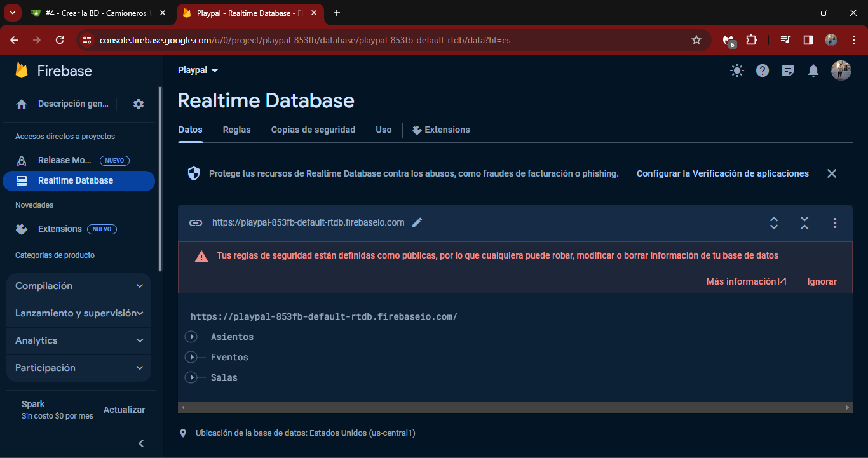
Task: Click the database location pin icon
Action: pyautogui.click(x=183, y=433)
